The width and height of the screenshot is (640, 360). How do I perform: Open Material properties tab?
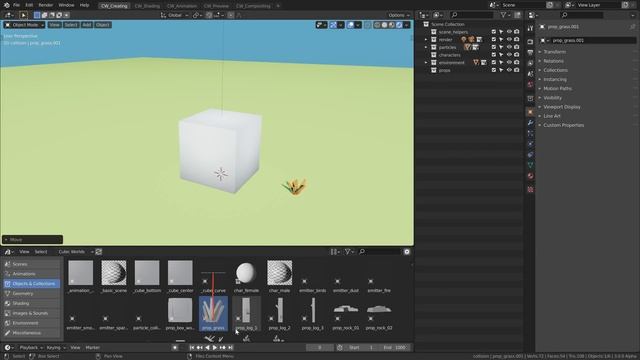coord(530,176)
